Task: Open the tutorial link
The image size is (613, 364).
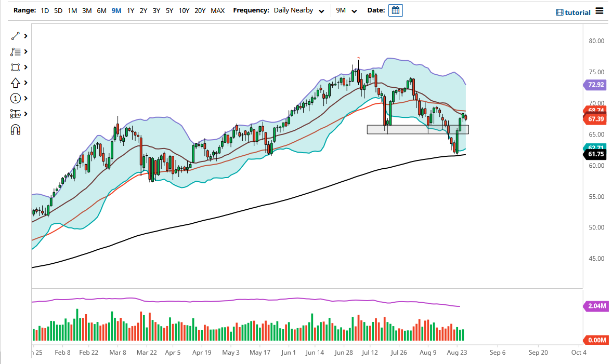Action: (x=577, y=13)
